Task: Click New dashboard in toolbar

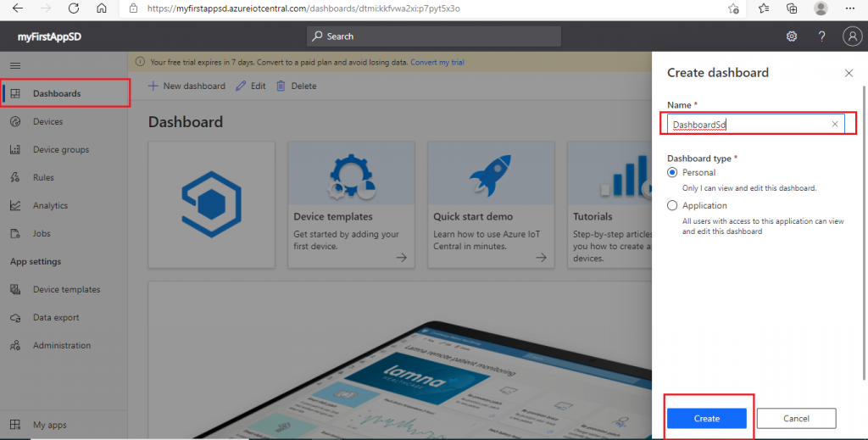Action: 186,86
